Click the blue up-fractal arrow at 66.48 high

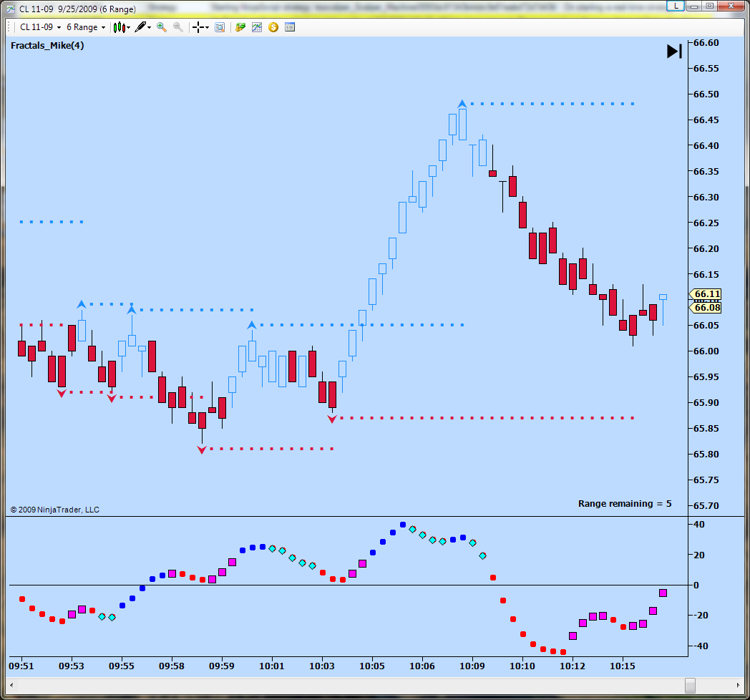tap(462, 103)
